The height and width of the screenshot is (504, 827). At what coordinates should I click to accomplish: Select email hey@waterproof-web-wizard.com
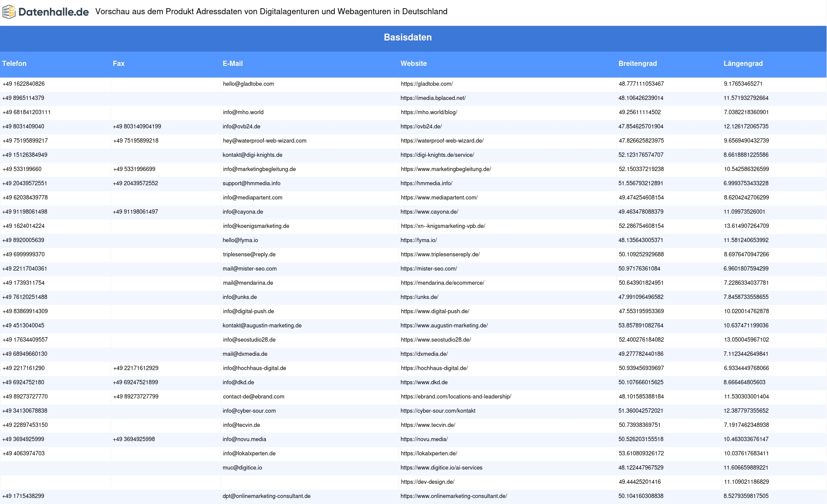(264, 141)
